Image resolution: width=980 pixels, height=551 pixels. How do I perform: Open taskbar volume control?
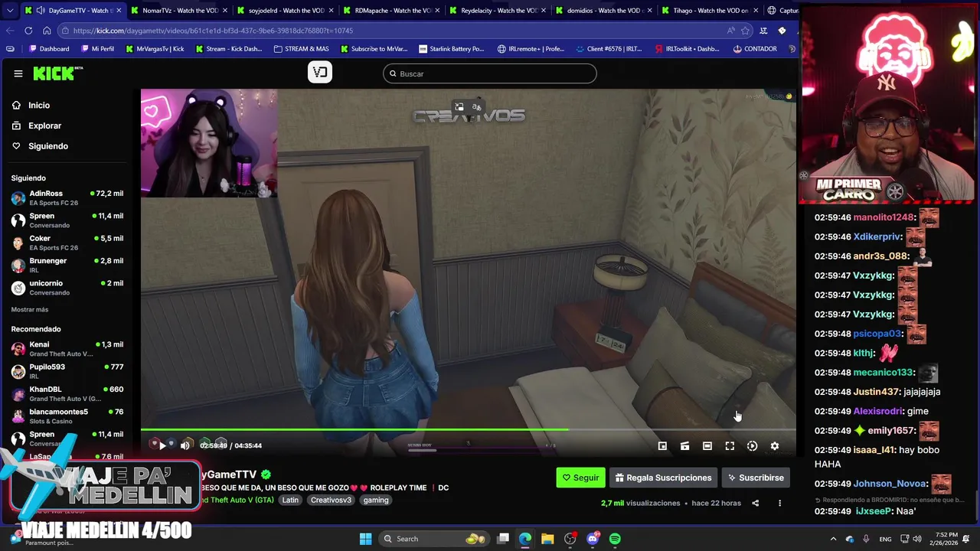click(x=917, y=539)
